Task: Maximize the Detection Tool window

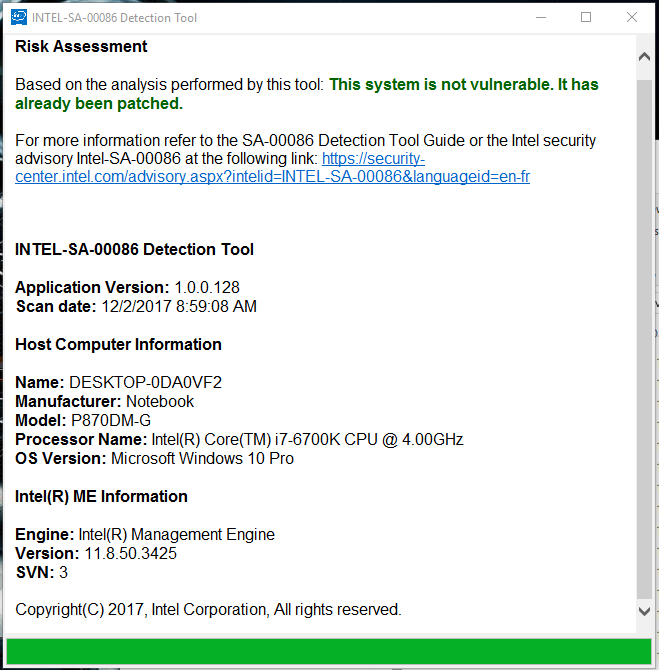Action: pyautogui.click(x=586, y=18)
